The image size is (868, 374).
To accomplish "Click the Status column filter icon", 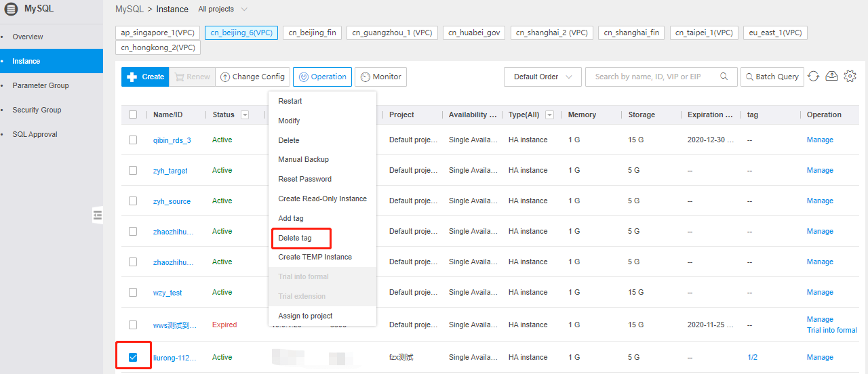I will point(245,115).
